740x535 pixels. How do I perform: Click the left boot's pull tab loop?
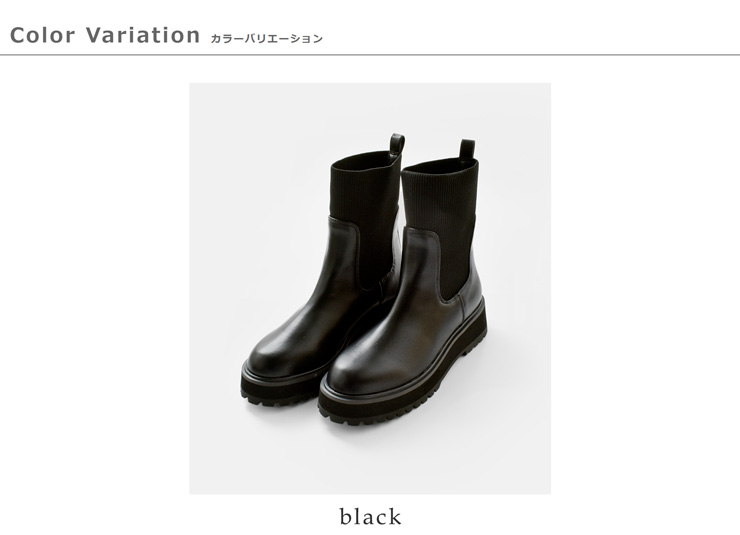(396, 143)
